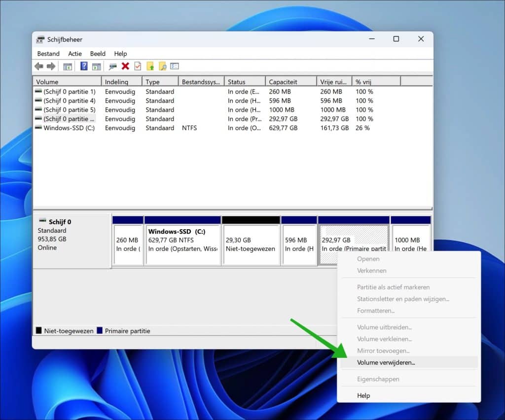The width and height of the screenshot is (505, 420).
Task: Click the Forward arrow toolbar icon
Action: click(x=51, y=67)
